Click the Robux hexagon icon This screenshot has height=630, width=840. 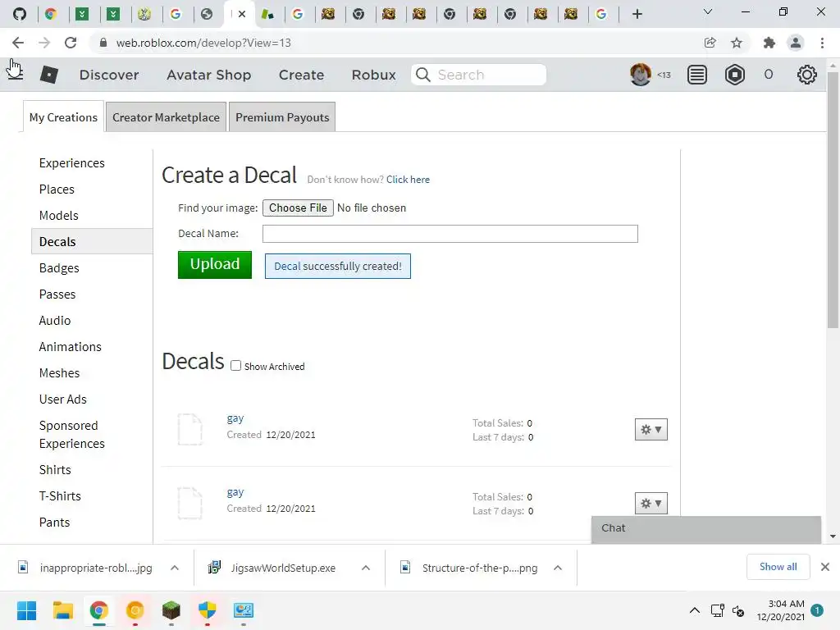[734, 75]
